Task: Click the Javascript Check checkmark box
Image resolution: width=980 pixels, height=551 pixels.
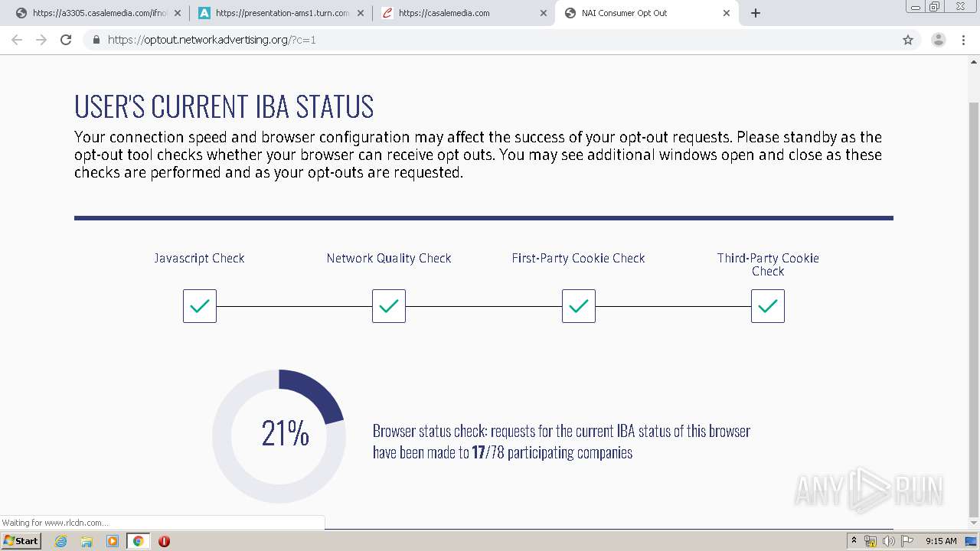Action: tap(200, 306)
